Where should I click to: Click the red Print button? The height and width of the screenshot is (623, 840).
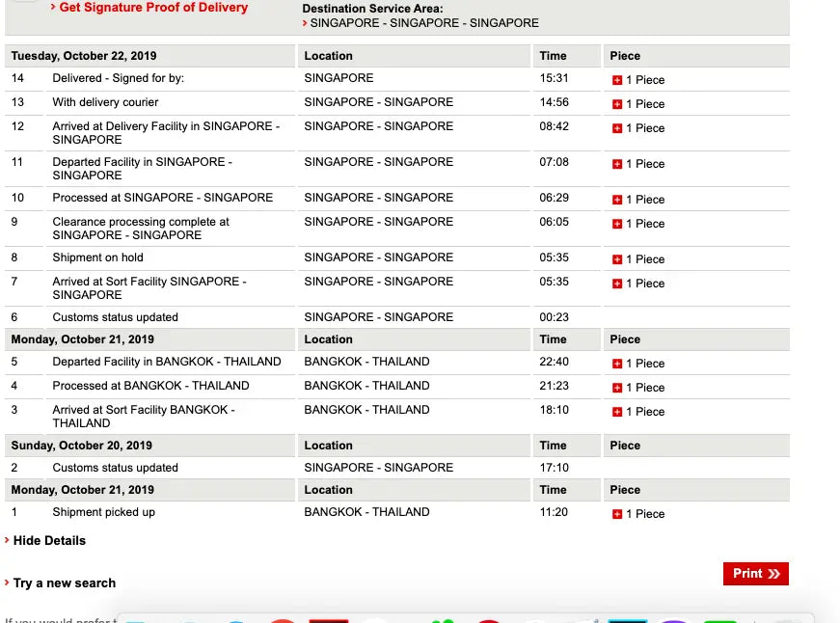756,574
